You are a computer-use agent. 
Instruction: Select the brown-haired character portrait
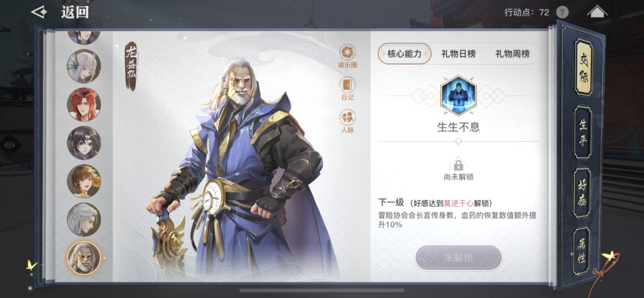pos(84,181)
